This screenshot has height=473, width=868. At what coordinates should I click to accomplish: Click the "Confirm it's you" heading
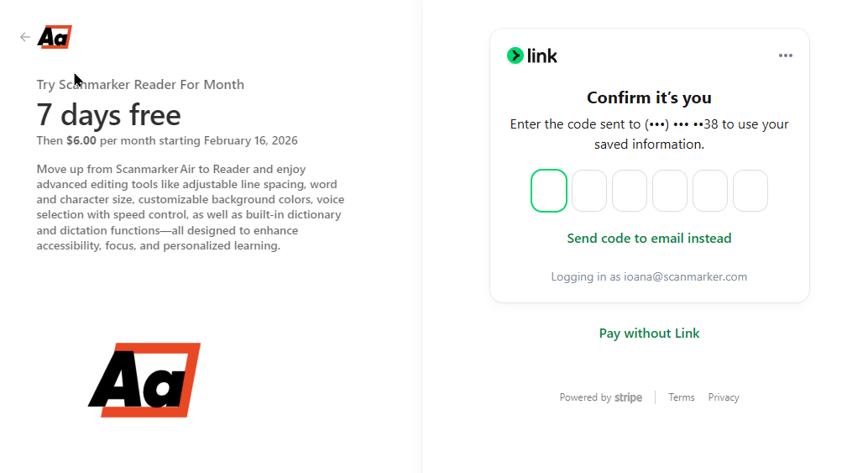649,98
